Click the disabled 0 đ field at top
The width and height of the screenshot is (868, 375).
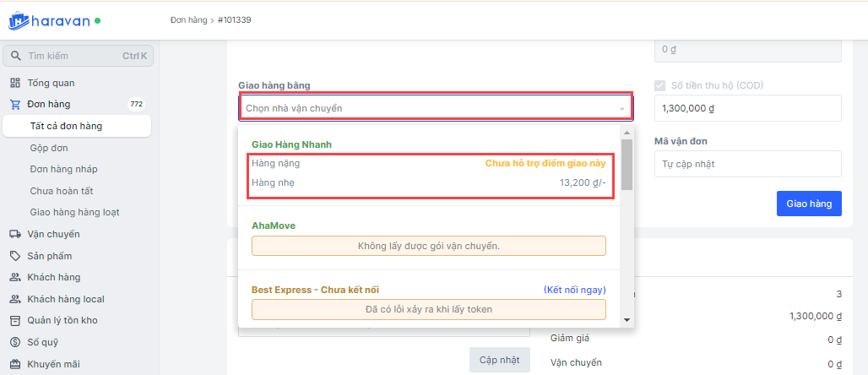click(748, 49)
